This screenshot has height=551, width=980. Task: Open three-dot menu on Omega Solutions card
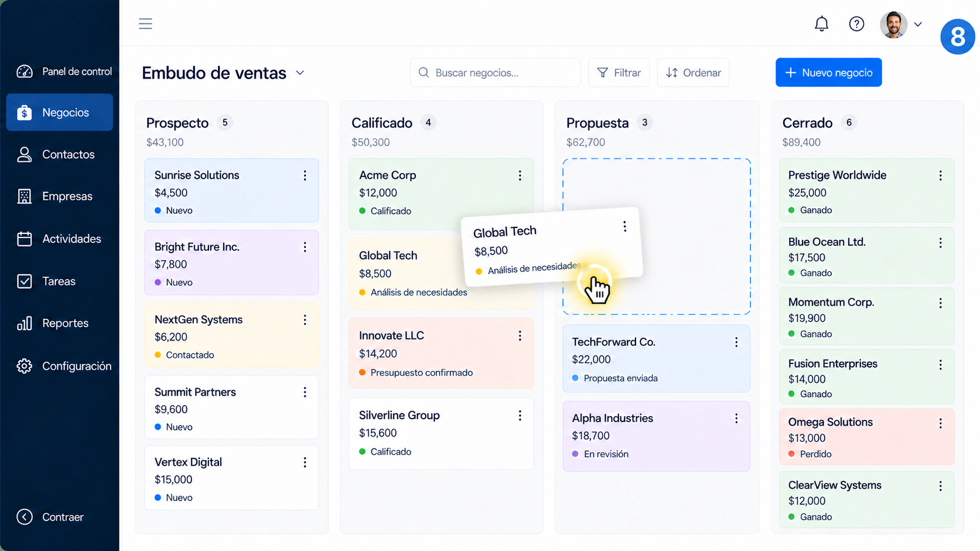(x=940, y=423)
